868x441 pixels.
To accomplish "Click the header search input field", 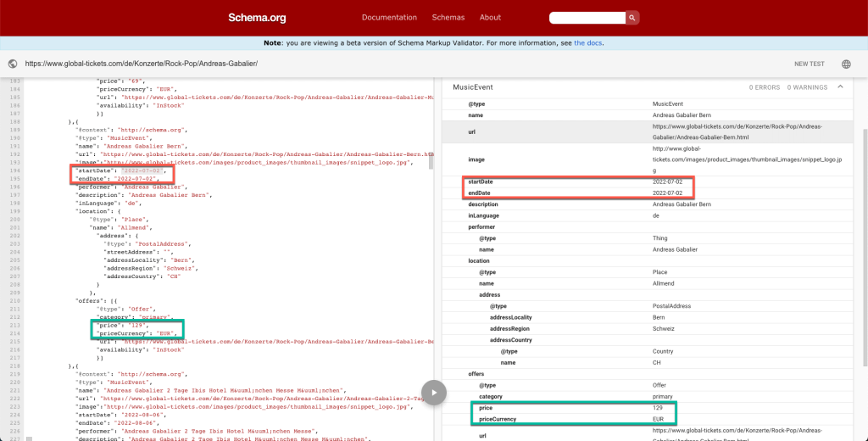I will click(587, 18).
